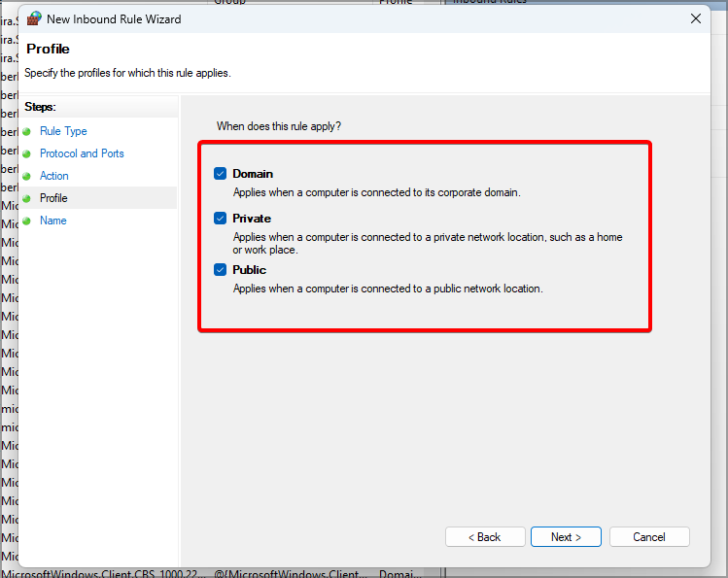Click green bullet beside Rule Type
Viewport: 728px width, 578px height.
pyautogui.click(x=27, y=132)
